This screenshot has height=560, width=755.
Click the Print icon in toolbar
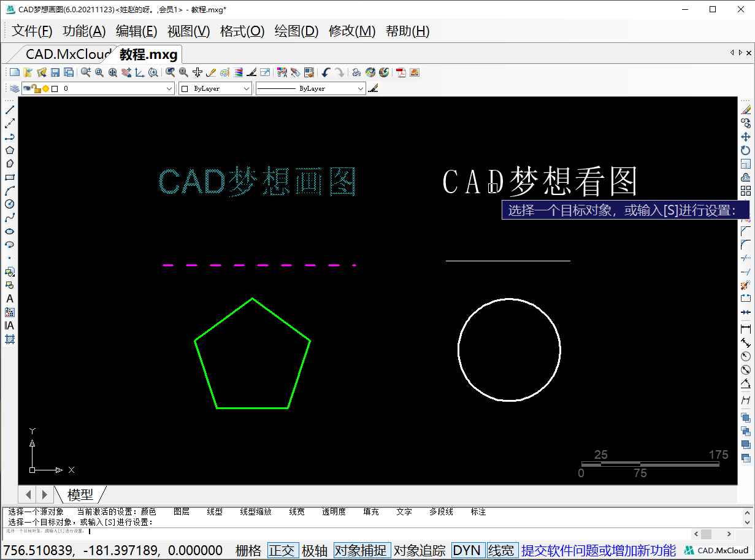click(x=356, y=72)
